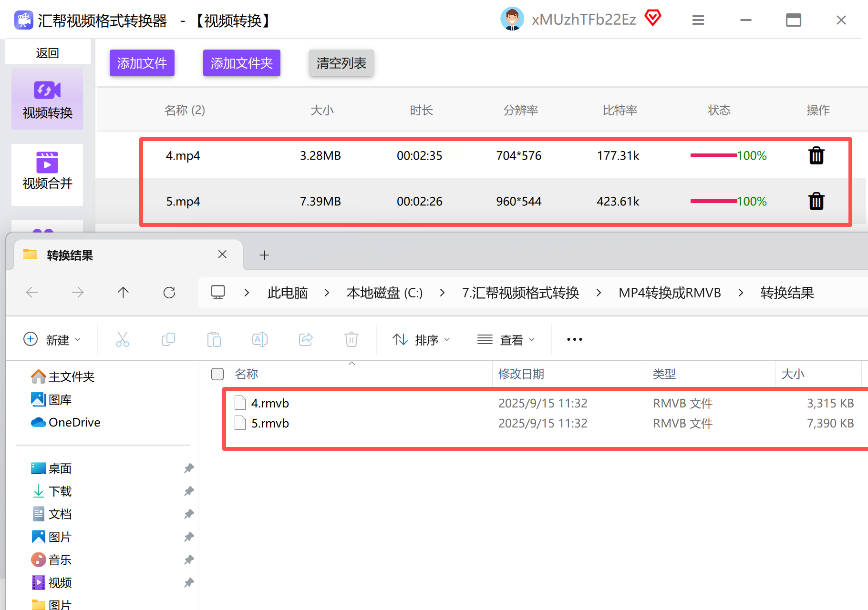Screen dimensions: 868x610
Task: Delete 4.mp4 with its trash icon
Action: pos(816,156)
